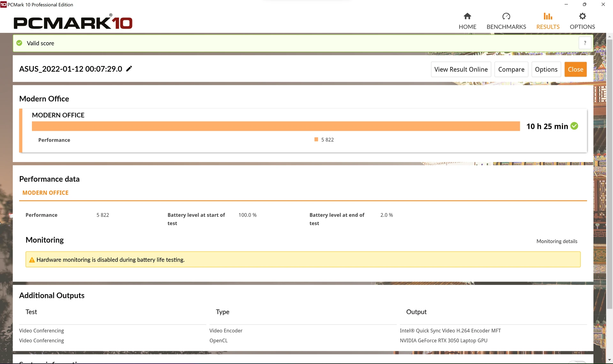Click the Type column header
The image size is (613, 364).
pyautogui.click(x=223, y=312)
